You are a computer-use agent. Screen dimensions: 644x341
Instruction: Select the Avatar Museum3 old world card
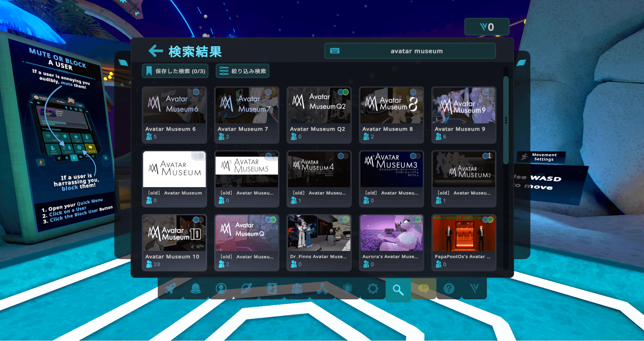pos(392,179)
